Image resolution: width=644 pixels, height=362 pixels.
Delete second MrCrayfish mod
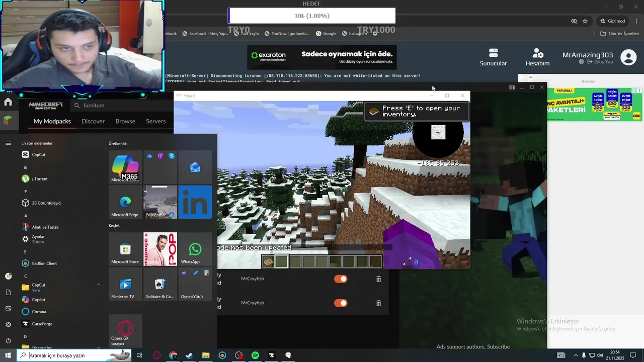[x=378, y=303]
